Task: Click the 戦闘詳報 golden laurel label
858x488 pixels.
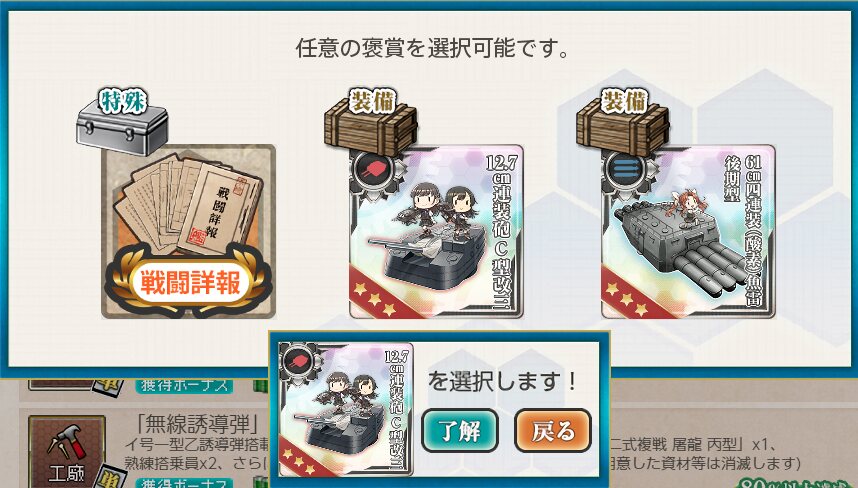Action: click(189, 282)
